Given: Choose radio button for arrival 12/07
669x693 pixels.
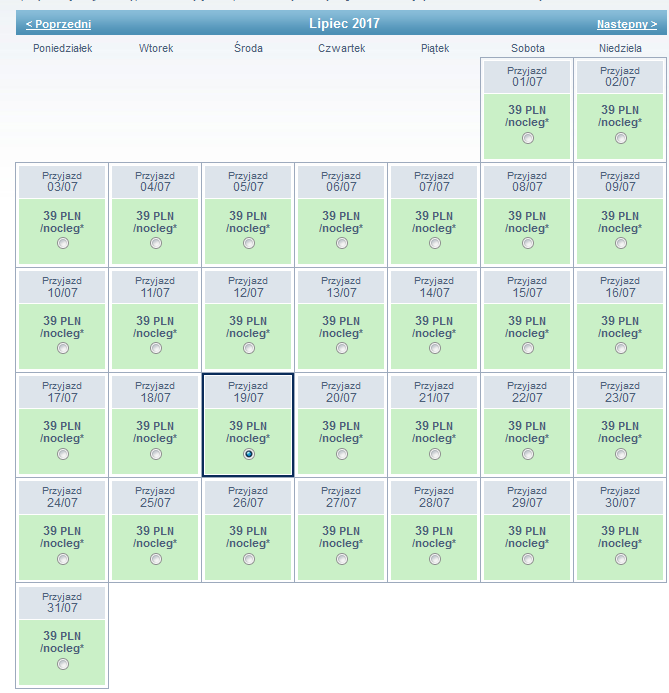Looking at the screenshot, I should tap(249, 348).
